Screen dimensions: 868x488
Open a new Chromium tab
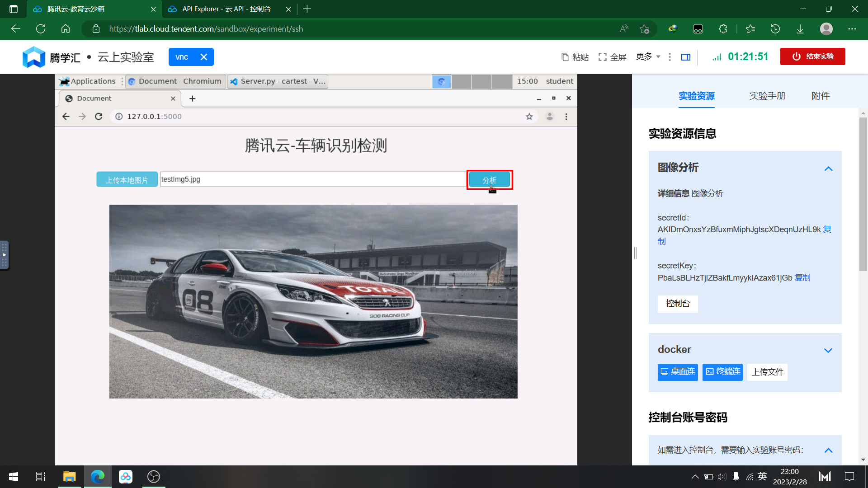point(193,99)
